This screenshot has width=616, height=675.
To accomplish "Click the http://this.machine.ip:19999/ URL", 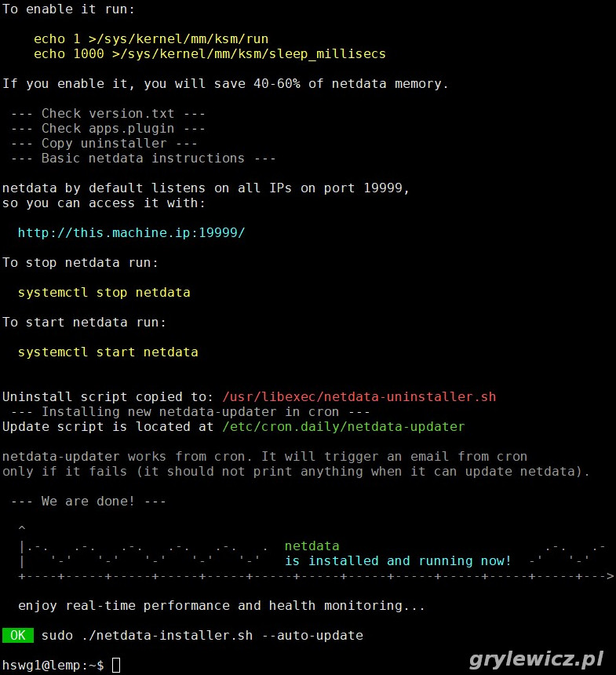I will click(131, 233).
